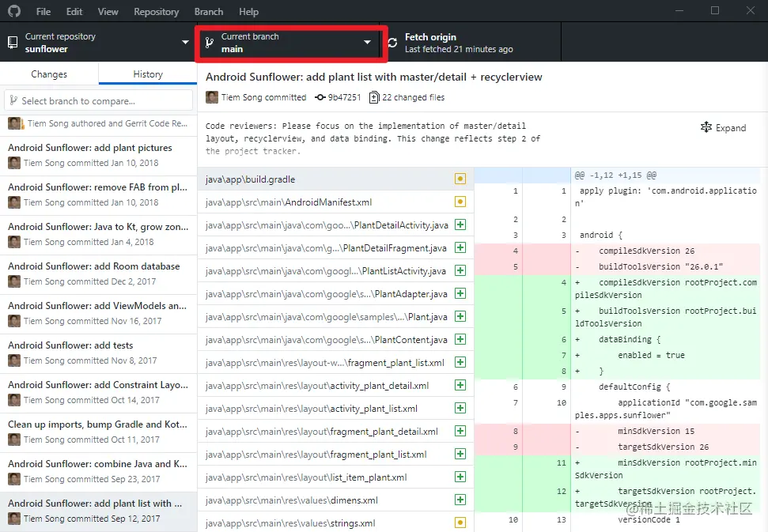Click added status icon for PlantDetailActivity.java
768x532 pixels.
click(x=460, y=224)
